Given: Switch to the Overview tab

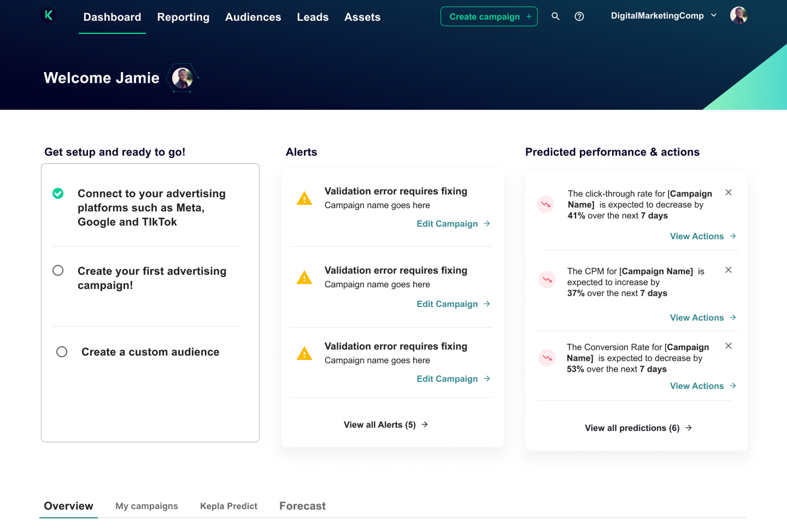Looking at the screenshot, I should (68, 506).
